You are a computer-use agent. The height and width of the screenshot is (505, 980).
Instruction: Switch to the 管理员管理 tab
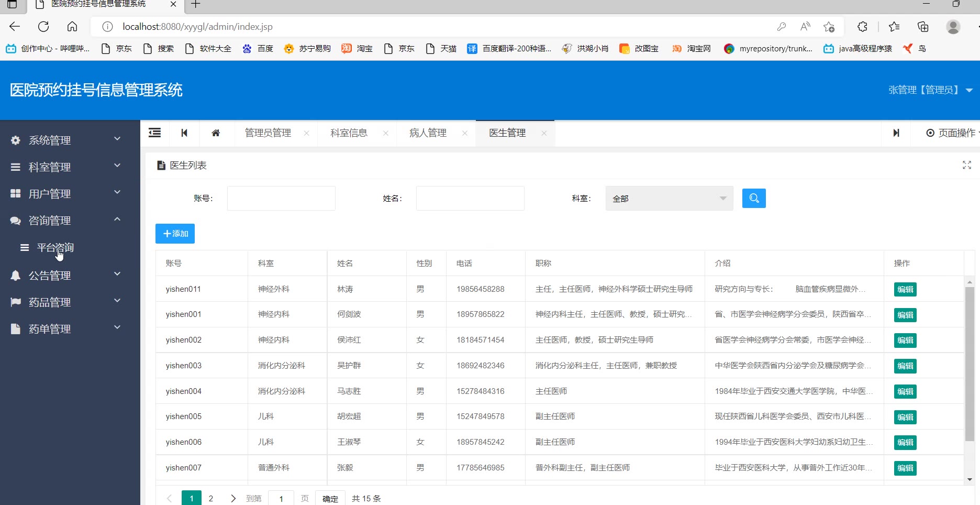pos(268,133)
